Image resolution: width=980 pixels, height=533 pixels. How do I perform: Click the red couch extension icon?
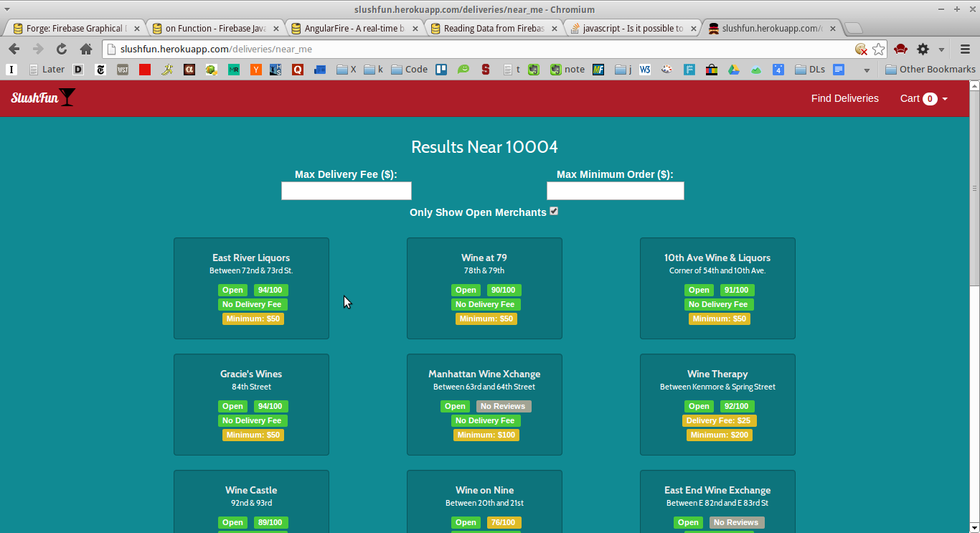900,49
